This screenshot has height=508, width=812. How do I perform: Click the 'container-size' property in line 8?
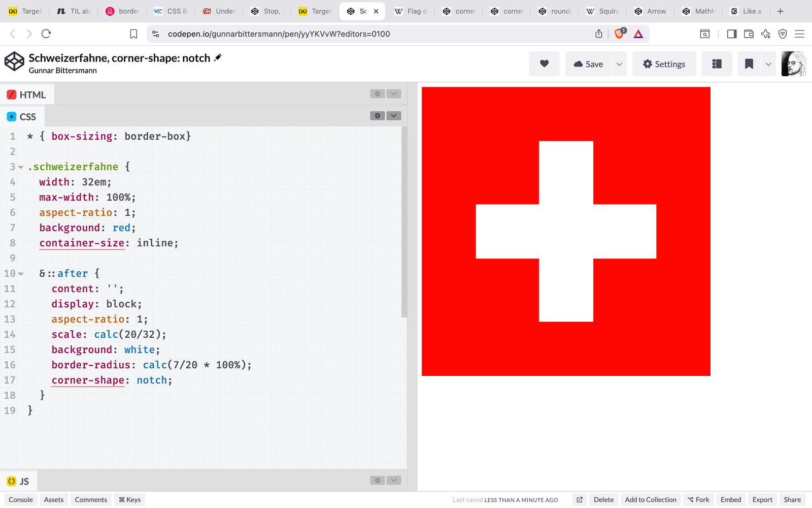(82, 243)
